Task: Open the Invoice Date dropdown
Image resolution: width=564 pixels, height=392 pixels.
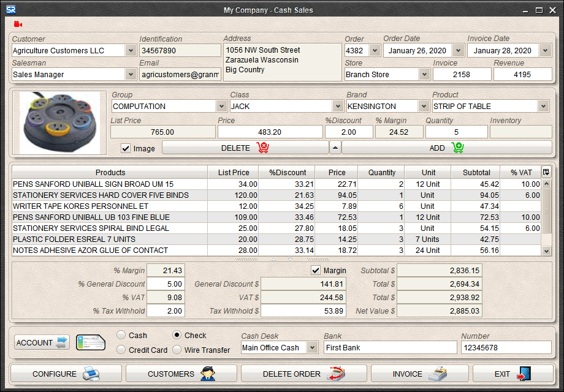Action: point(545,51)
